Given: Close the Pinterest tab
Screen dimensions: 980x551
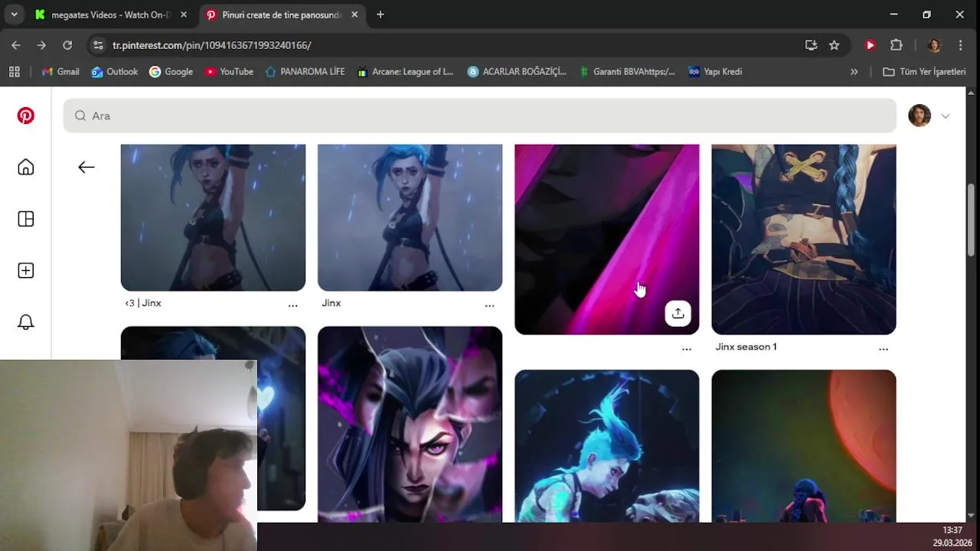Looking at the screenshot, I should [x=354, y=15].
